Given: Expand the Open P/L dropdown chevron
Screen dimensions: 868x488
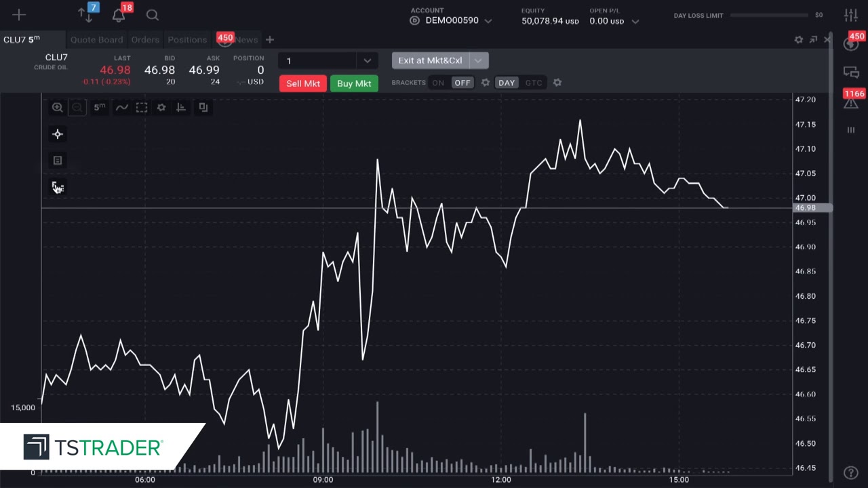Looking at the screenshot, I should 635,22.
